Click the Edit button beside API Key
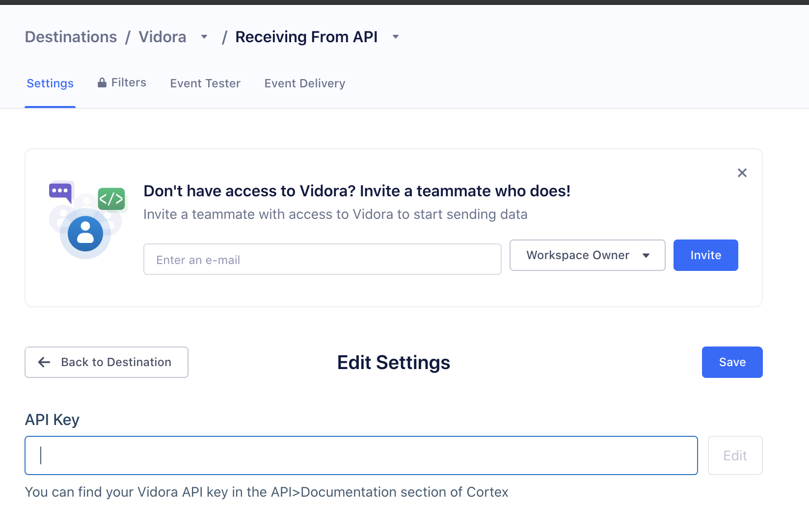Viewport: 809px width, 532px height. point(735,455)
